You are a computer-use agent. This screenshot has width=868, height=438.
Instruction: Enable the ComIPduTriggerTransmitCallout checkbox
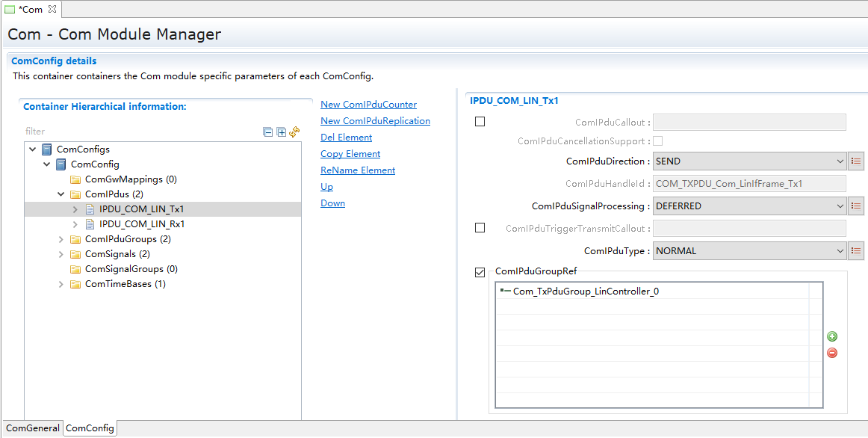tap(480, 228)
